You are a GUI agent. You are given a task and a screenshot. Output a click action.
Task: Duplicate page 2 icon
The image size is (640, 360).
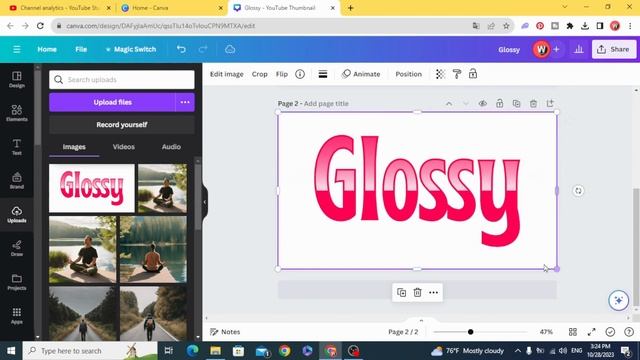coord(516,104)
